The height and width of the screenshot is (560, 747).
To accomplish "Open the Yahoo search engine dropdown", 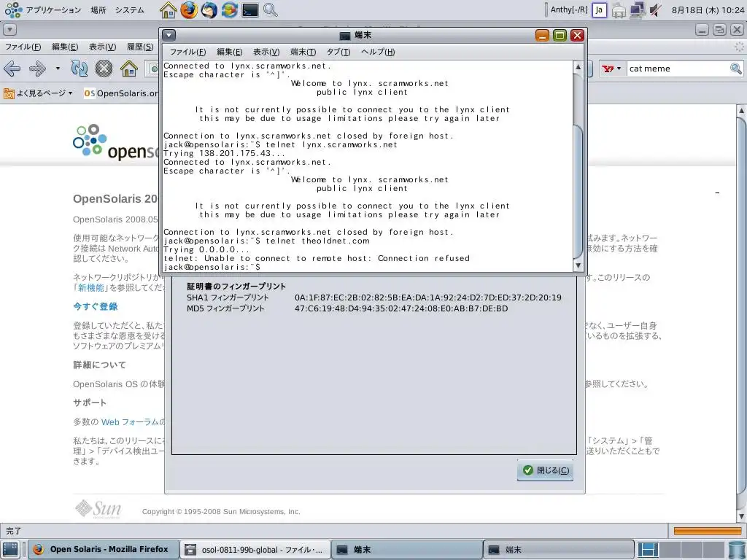I will coord(611,69).
